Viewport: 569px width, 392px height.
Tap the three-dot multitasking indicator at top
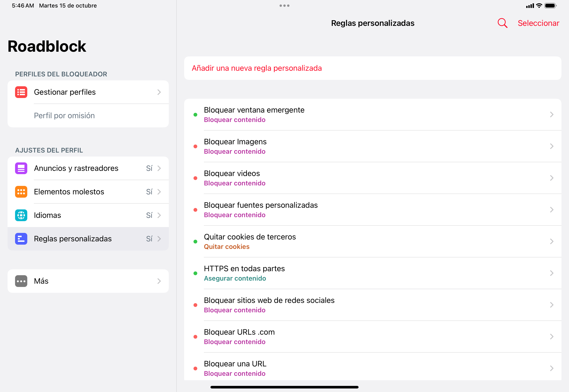[x=284, y=6]
